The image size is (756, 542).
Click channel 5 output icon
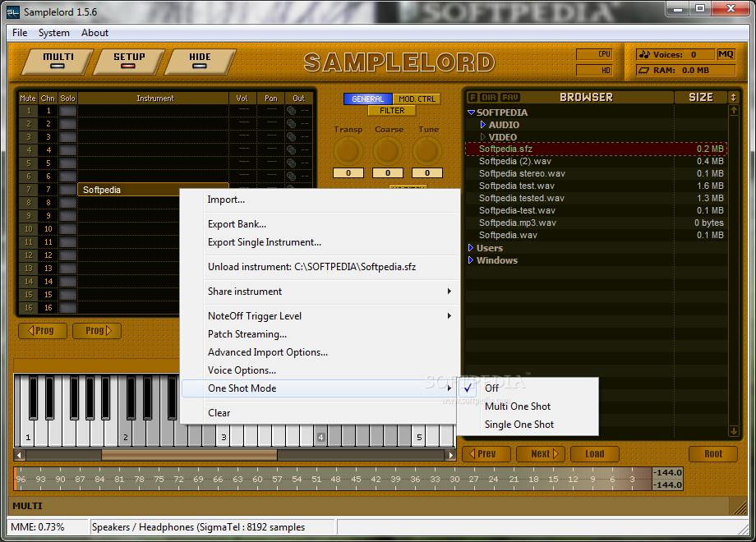(x=291, y=163)
